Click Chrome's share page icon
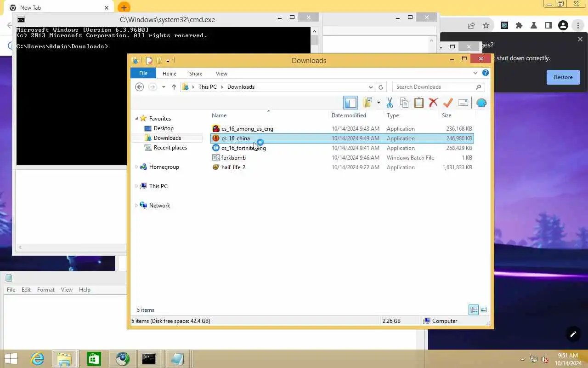The image size is (588, 368). pos(471,26)
